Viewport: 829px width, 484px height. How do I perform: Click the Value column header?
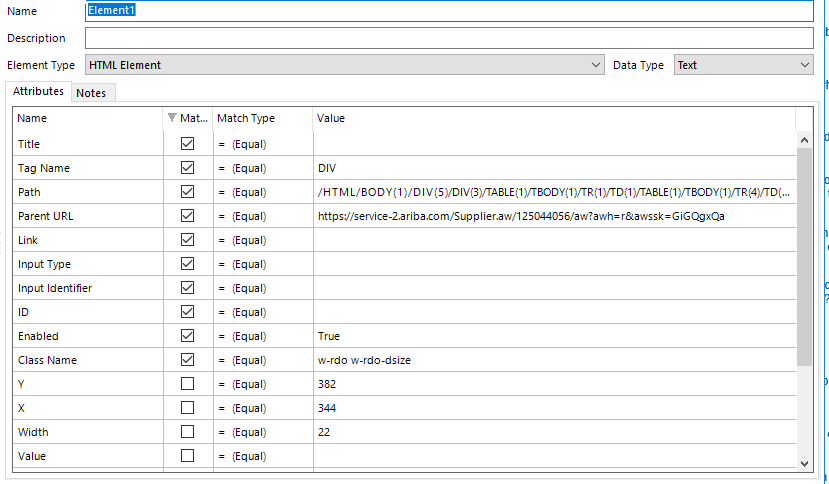(553, 118)
